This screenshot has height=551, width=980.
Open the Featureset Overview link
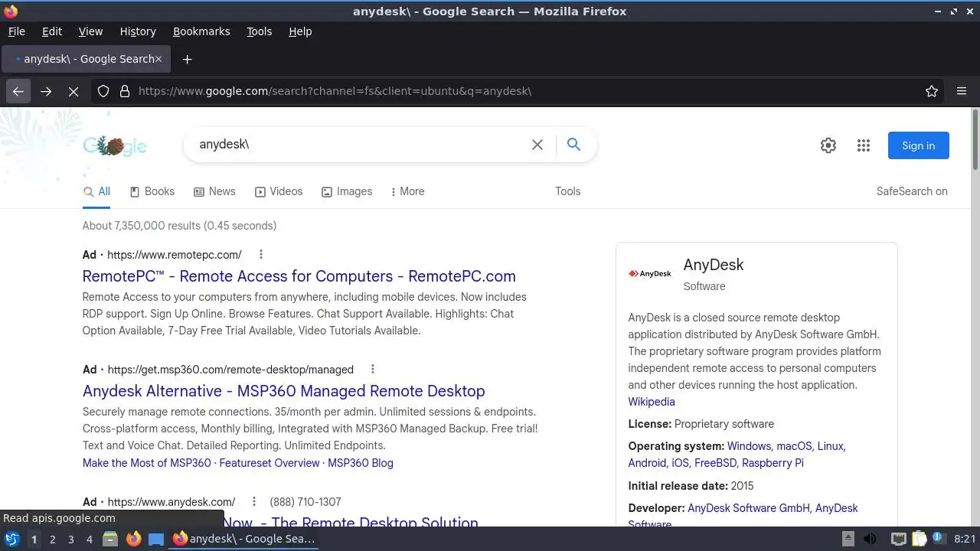click(x=269, y=463)
